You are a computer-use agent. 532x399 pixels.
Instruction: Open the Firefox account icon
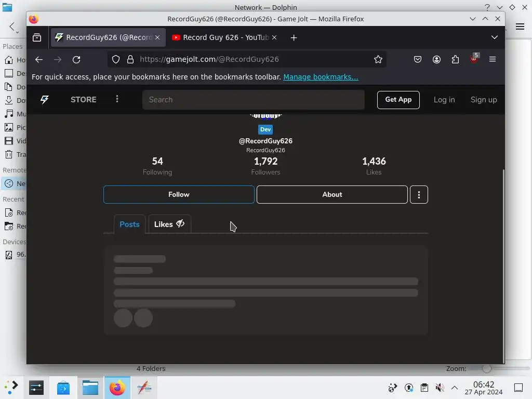[436, 59]
